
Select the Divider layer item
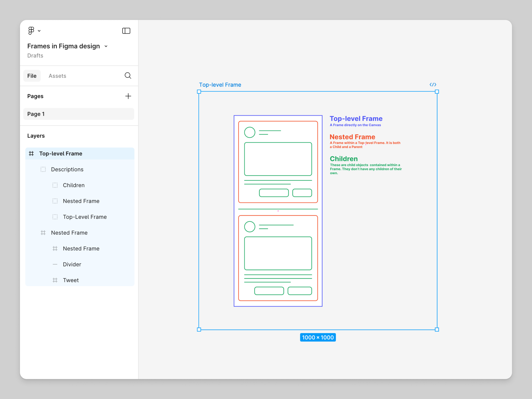point(72,264)
